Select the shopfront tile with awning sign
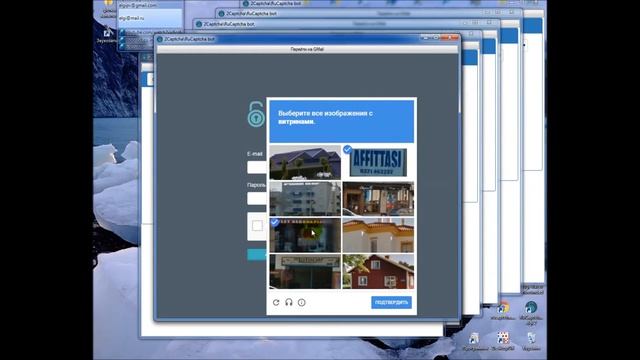 305,271
